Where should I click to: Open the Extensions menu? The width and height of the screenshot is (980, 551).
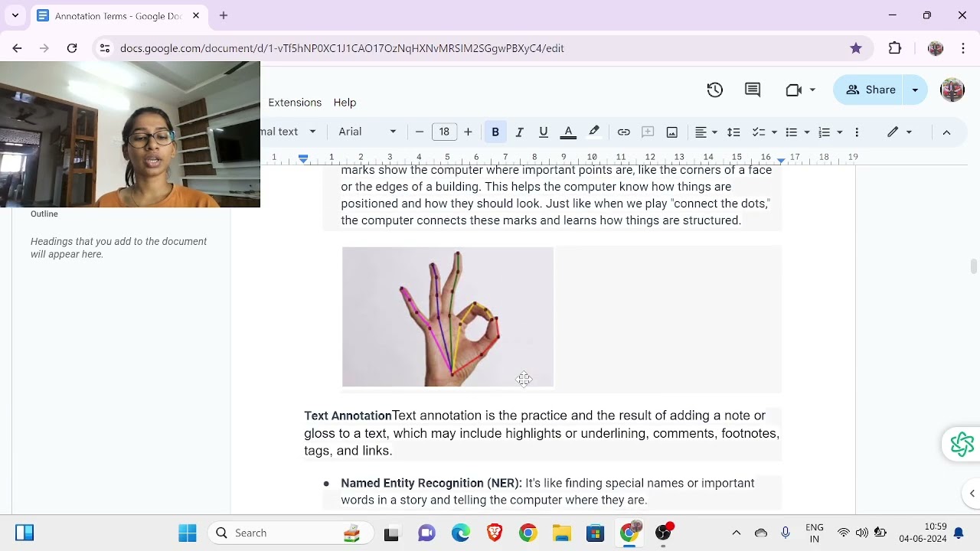pos(295,103)
